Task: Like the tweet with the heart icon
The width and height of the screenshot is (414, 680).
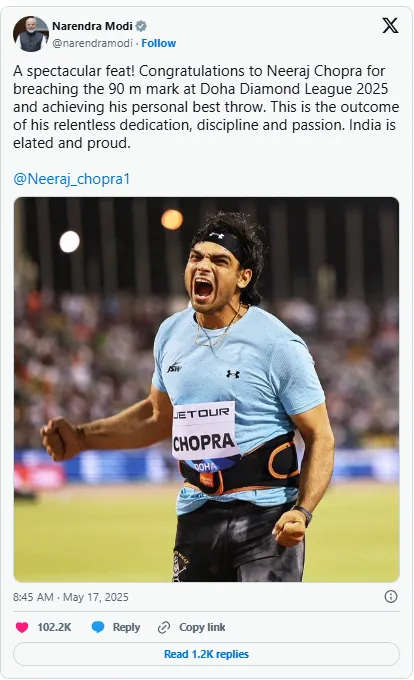Action: [x=22, y=627]
